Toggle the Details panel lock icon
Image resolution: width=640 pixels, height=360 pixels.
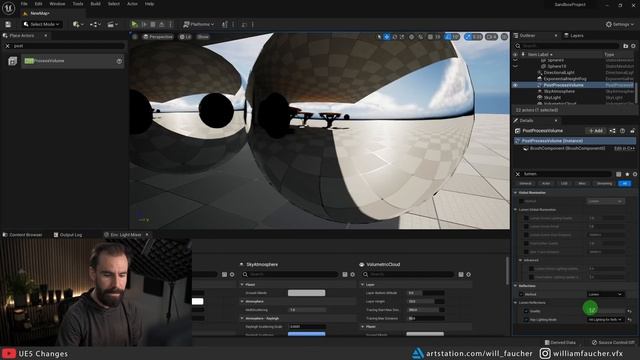pos(632,131)
